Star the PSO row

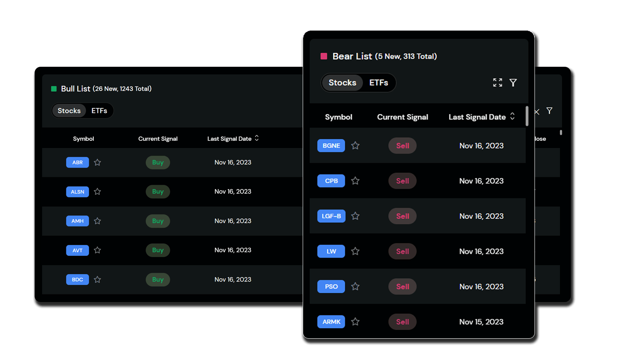355,286
